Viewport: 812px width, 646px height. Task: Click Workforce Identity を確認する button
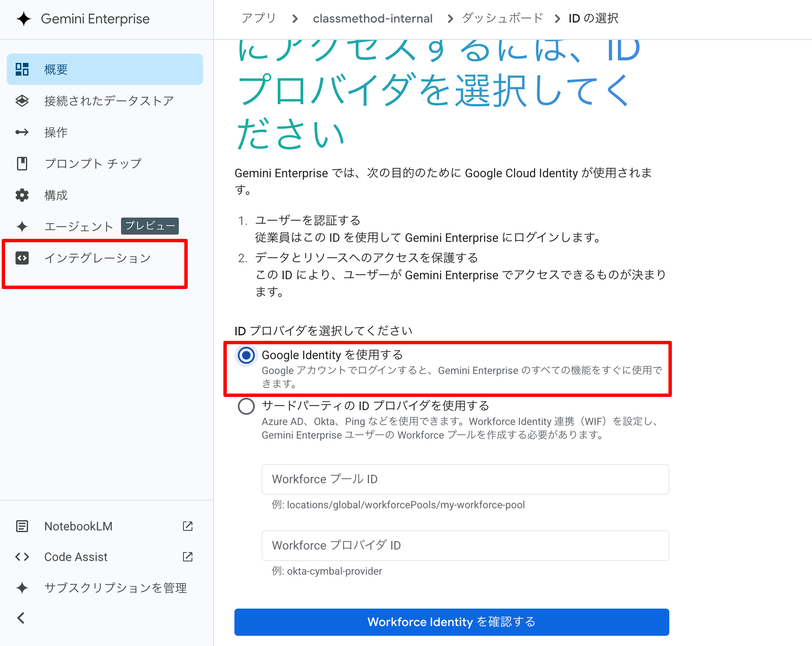pyautogui.click(x=451, y=622)
